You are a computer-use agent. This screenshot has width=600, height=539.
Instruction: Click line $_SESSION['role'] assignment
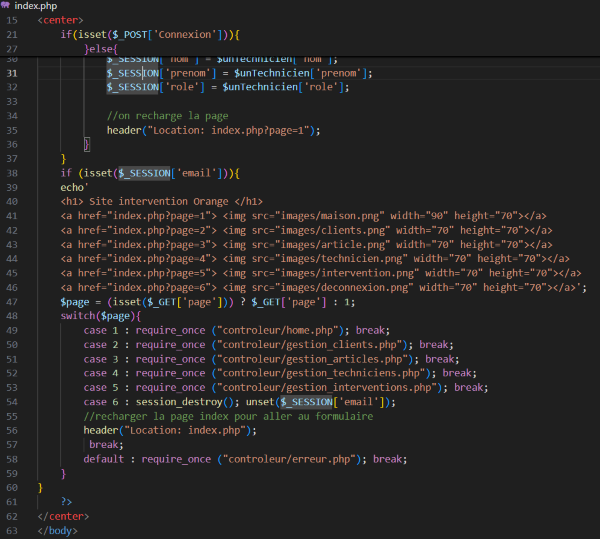(228, 87)
